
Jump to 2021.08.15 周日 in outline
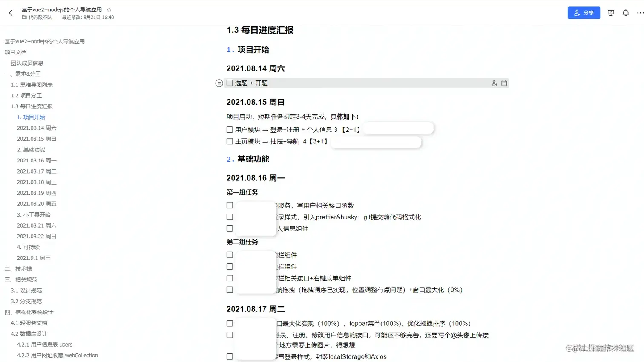click(x=37, y=139)
